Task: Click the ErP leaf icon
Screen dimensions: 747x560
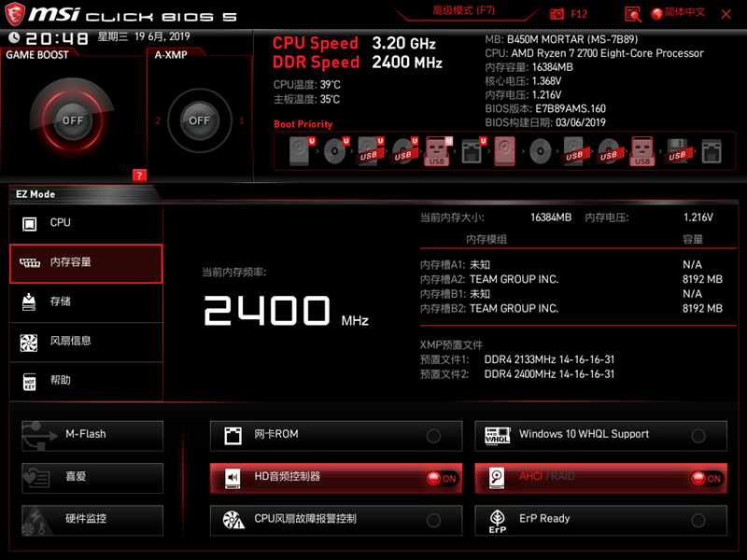Action: click(498, 521)
